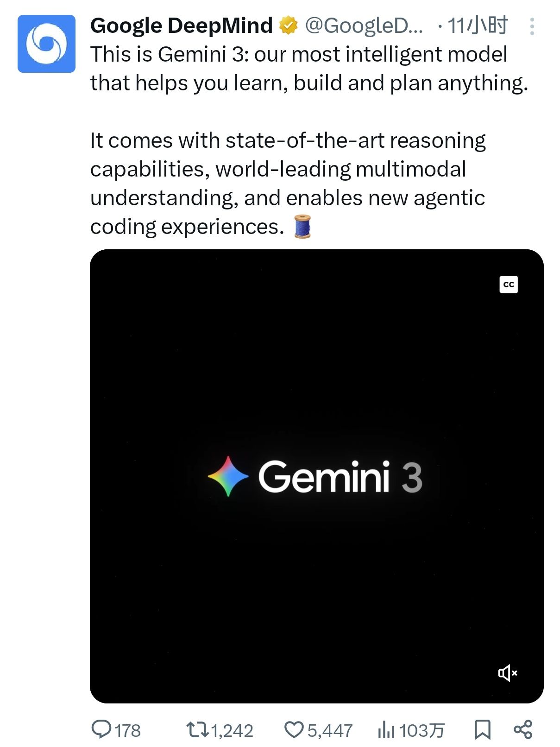Toggle closed captions with the CC button

[509, 285]
